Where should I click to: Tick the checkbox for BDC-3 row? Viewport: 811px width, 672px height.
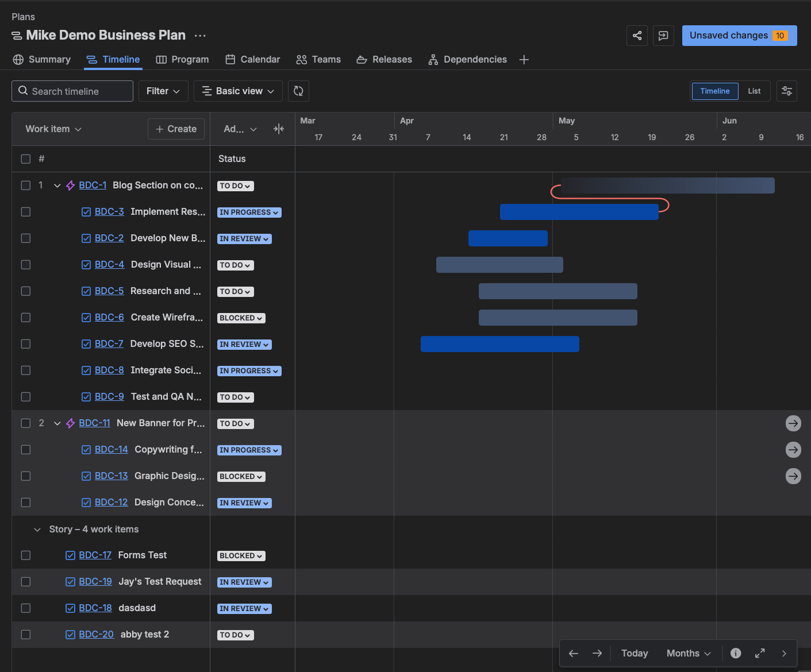tap(26, 212)
